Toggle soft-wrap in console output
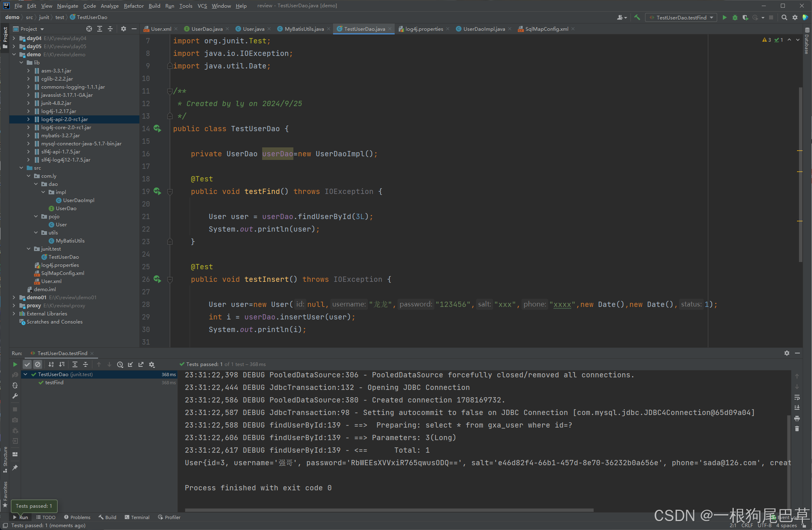812x530 pixels. click(797, 397)
